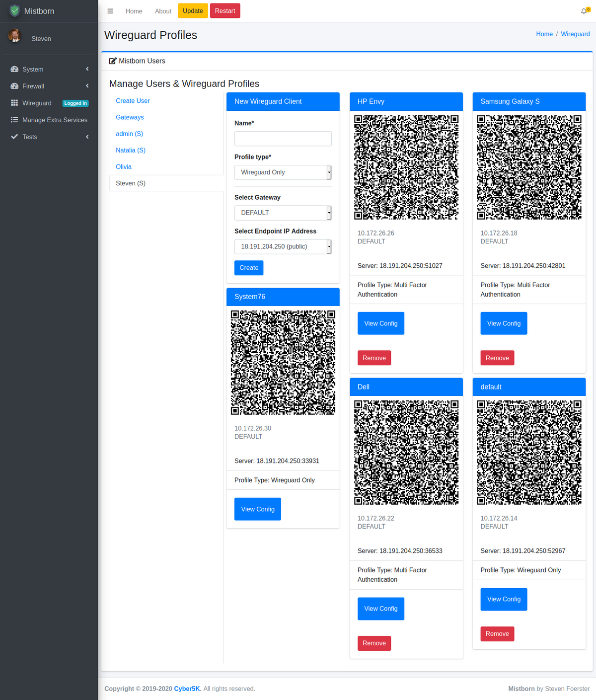Click server address 18.191.204.250:52967
596x700 pixels.
click(534, 551)
